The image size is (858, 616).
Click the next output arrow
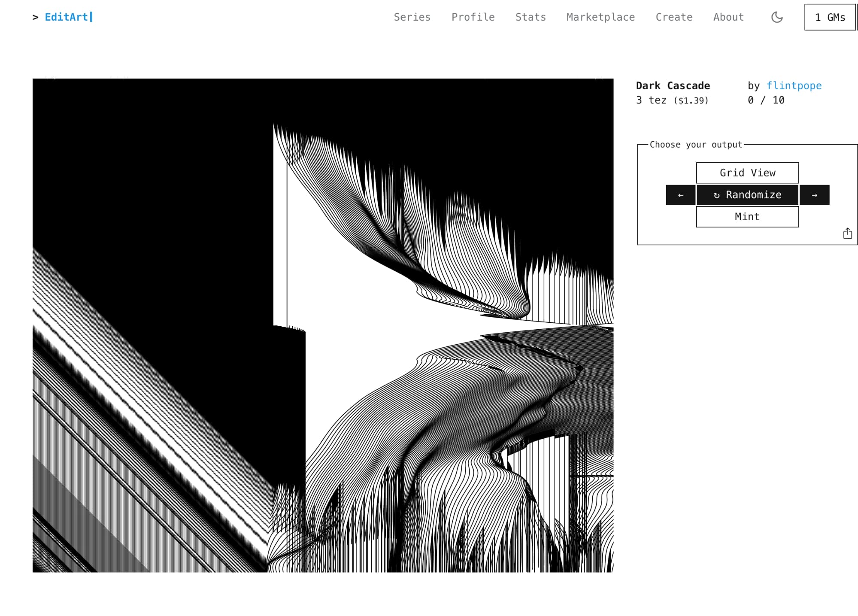click(814, 195)
